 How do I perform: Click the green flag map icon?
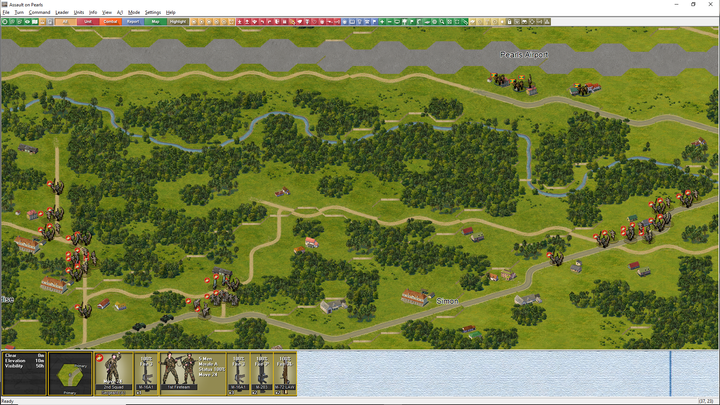[x=412, y=22]
